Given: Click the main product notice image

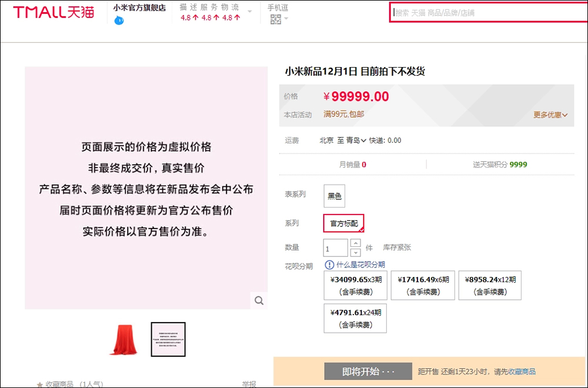Looking at the screenshot, I should 146,188.
